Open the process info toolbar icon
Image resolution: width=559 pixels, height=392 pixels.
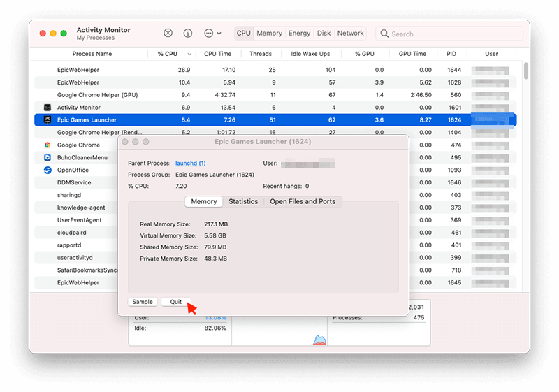(188, 33)
